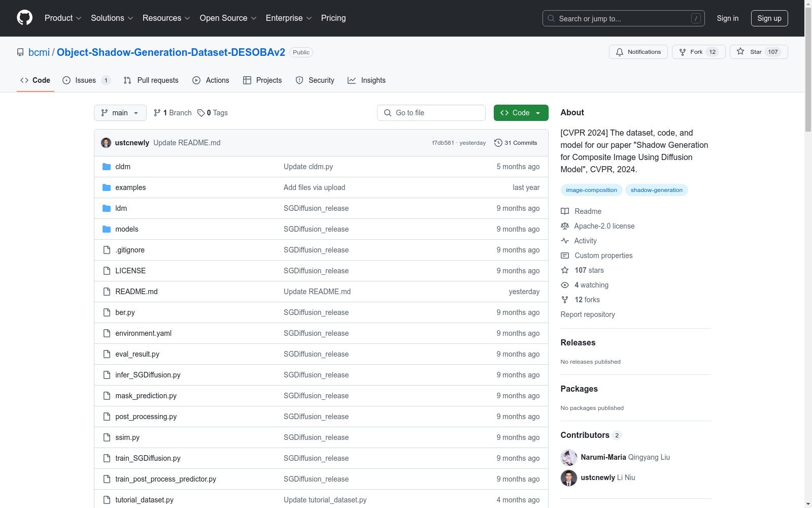The image size is (812, 508).
Task: Click the shadow-generation topic tag
Action: 657,190
